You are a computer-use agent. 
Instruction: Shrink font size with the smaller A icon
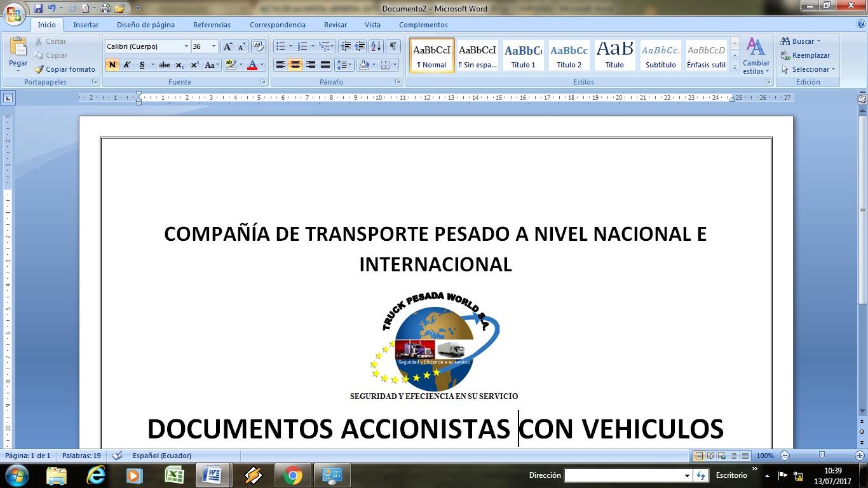241,46
